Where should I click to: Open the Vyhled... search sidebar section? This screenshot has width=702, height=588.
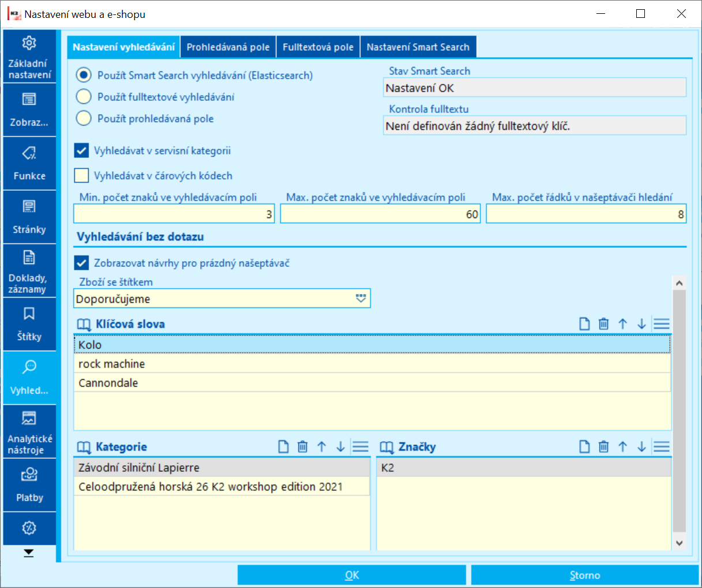point(29,378)
